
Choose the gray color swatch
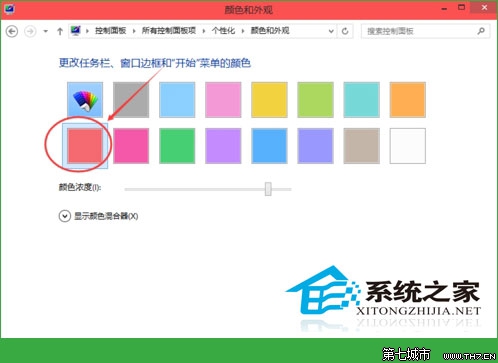point(131,100)
